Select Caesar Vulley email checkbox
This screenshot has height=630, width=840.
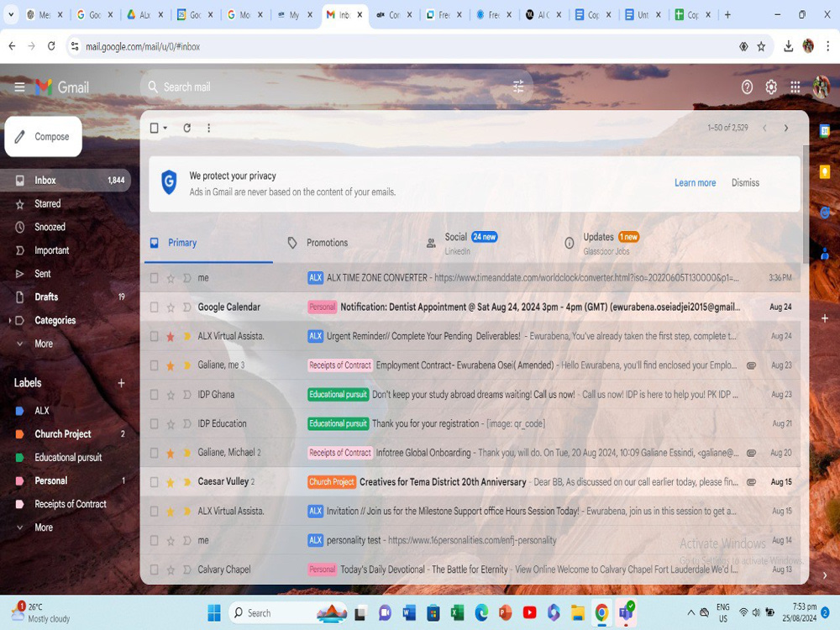[155, 481]
